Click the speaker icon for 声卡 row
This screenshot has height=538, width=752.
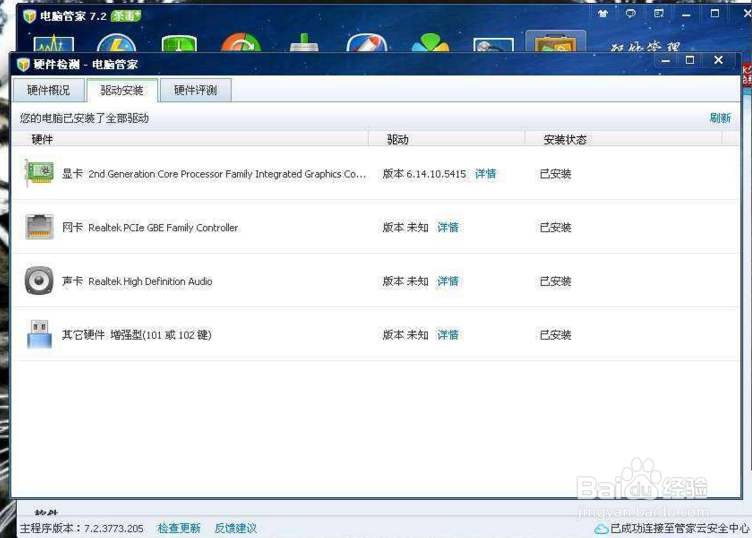click(x=39, y=281)
